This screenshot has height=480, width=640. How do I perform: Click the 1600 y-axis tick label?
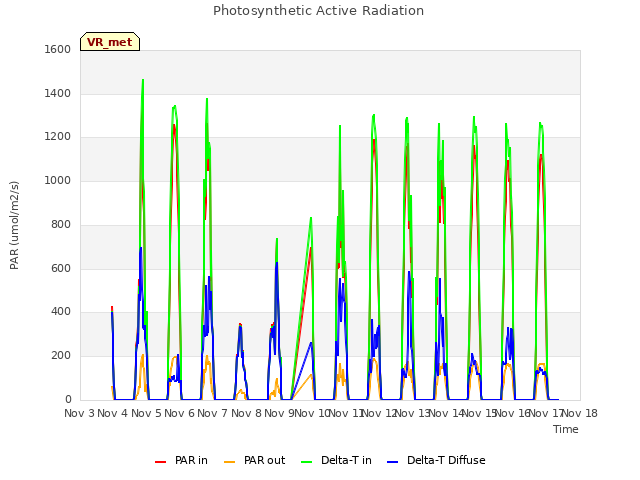58,49
